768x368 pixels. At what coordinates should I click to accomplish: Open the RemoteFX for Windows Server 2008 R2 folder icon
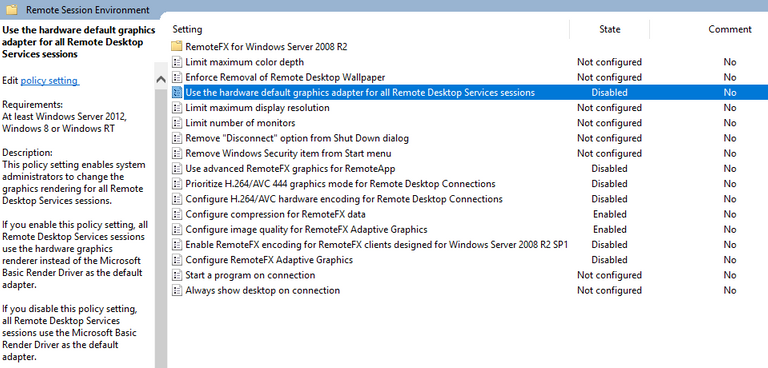pos(177,47)
